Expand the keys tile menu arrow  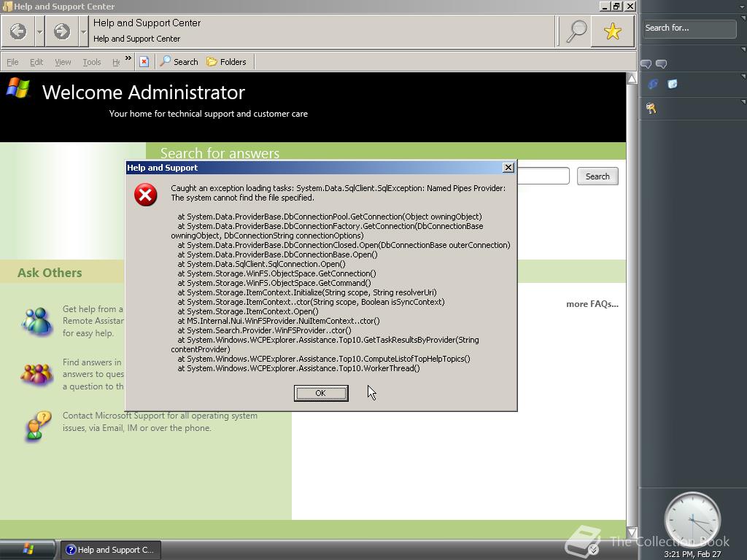point(743,101)
